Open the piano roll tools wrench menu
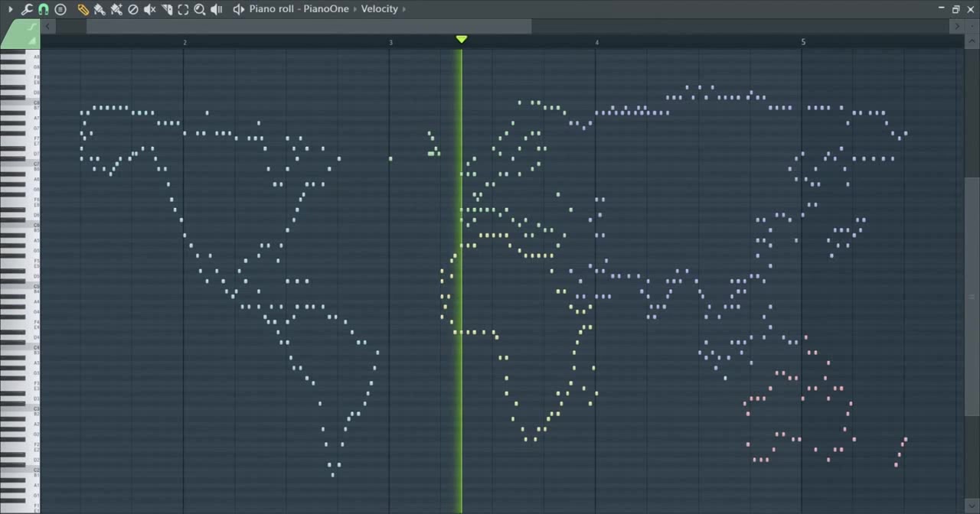Screen dimensions: 980x514 pos(27,9)
